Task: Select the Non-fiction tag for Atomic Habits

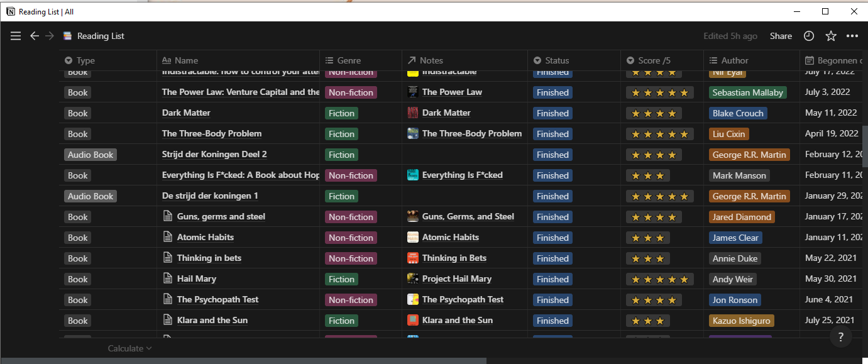Action: pyautogui.click(x=351, y=238)
